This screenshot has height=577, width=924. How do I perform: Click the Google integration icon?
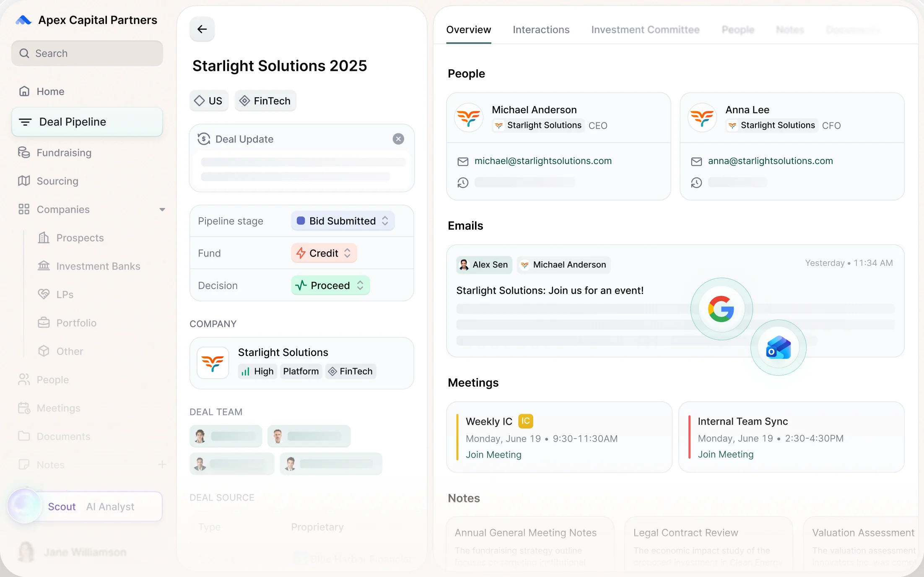[x=721, y=309]
